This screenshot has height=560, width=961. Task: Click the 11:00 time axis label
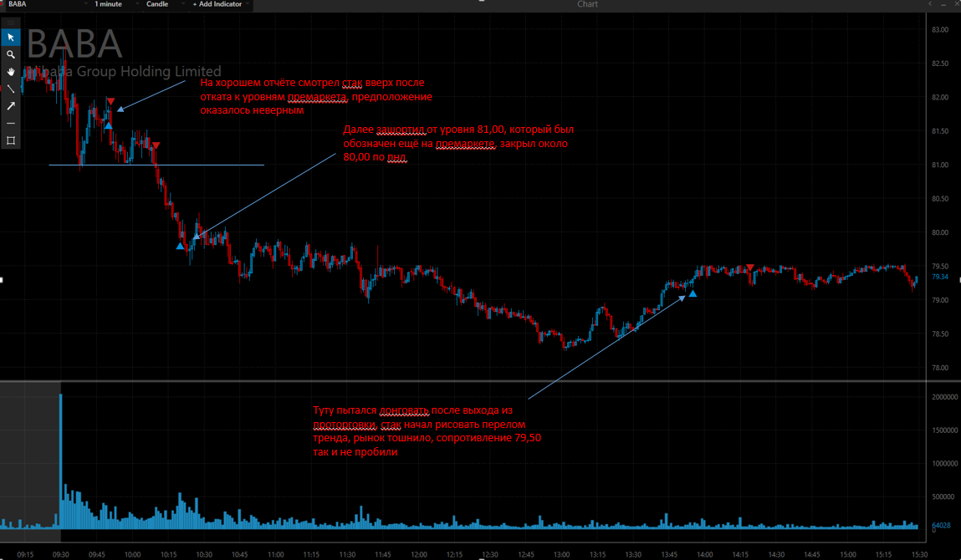[x=276, y=554]
